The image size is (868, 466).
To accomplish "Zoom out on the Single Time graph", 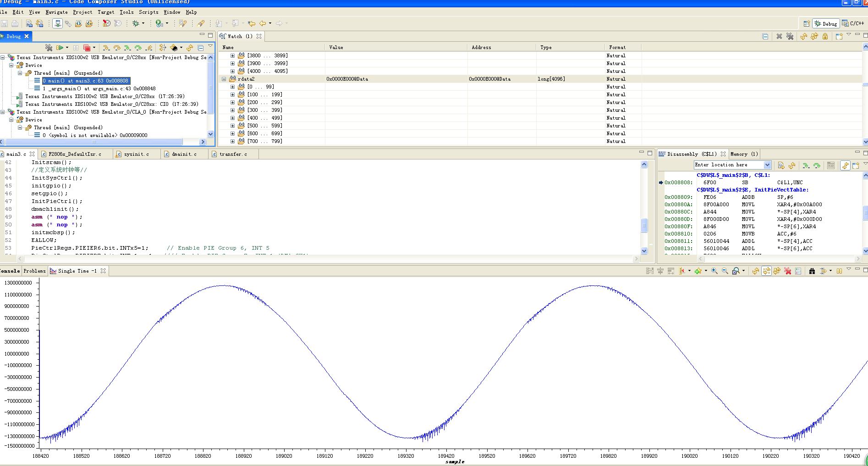I will [725, 271].
